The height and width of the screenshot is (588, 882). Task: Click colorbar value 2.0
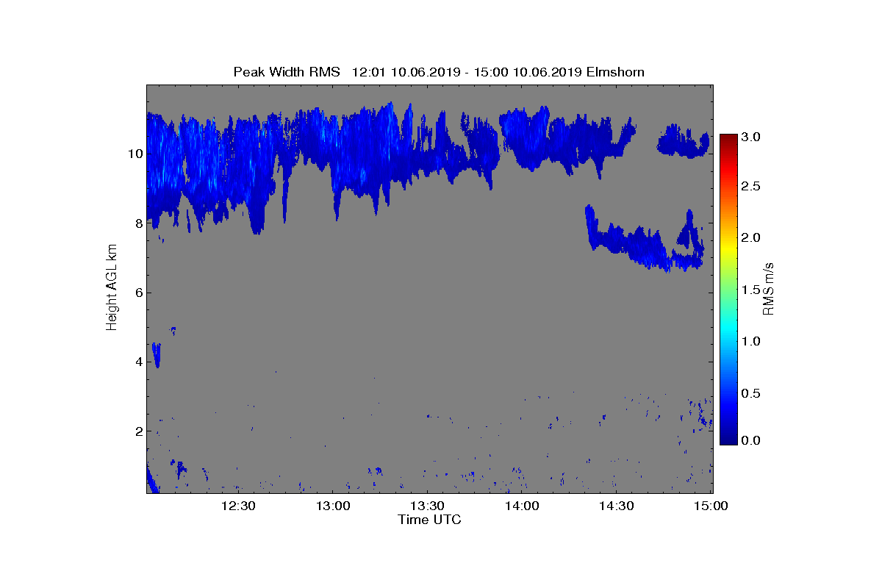[751, 237]
